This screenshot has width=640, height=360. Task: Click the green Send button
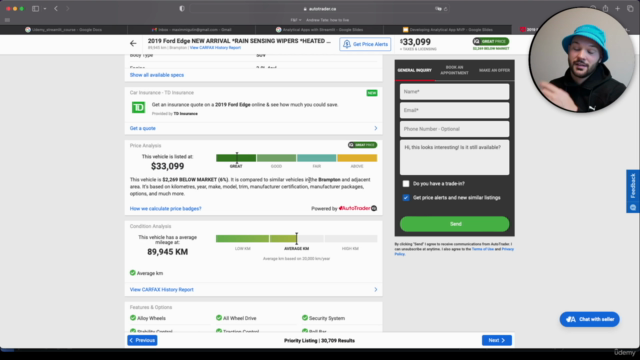[x=454, y=224]
